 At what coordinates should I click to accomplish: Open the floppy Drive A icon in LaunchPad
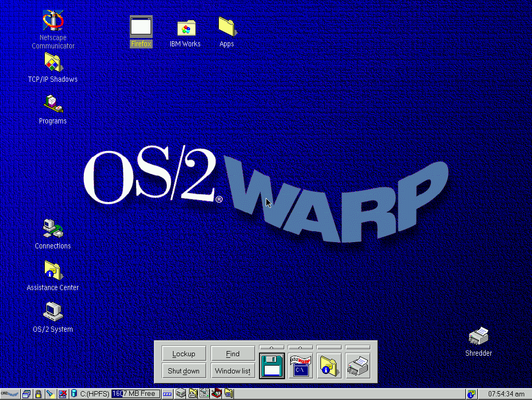272,366
